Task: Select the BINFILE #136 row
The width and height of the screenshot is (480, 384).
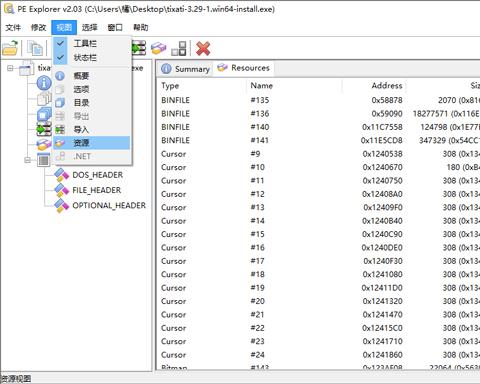Action: click(318, 114)
